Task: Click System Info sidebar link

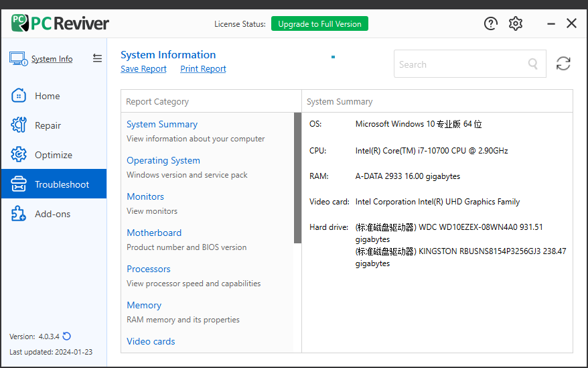Action: pos(52,59)
